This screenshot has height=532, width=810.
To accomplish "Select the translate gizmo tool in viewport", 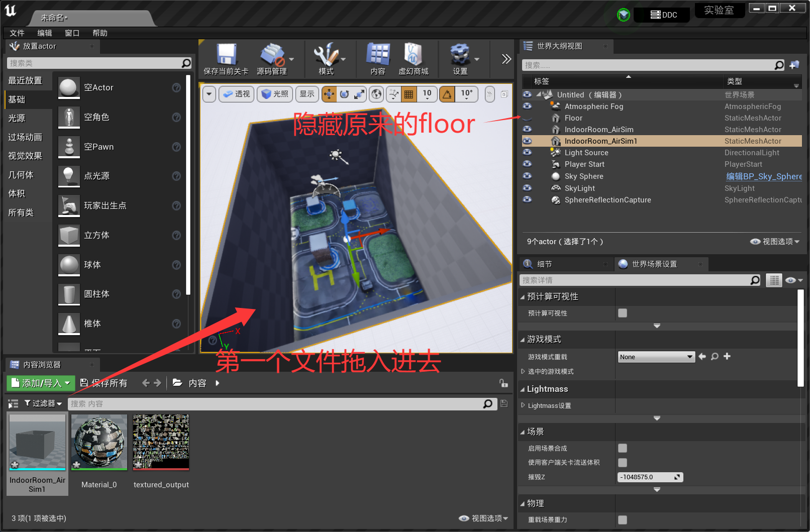I will [329, 94].
